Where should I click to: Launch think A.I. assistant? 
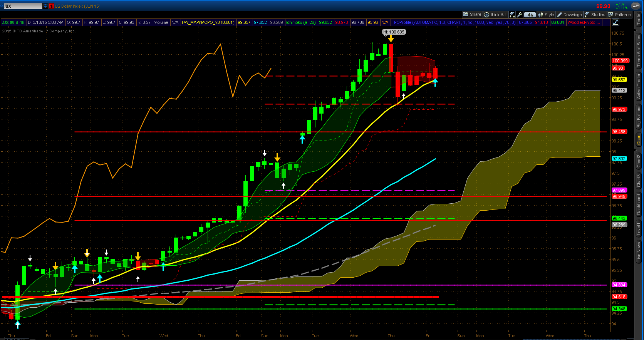click(x=496, y=15)
